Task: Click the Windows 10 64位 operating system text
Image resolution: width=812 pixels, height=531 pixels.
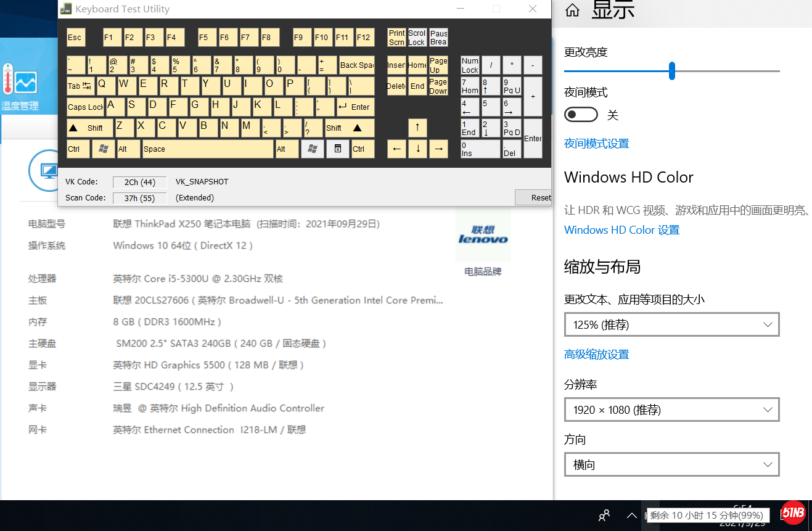Action: [183, 245]
